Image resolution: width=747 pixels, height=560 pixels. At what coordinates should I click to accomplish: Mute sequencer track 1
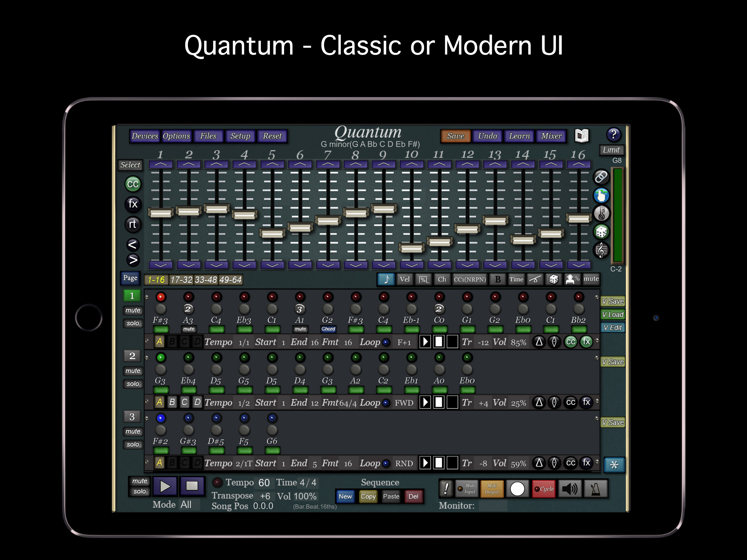(133, 310)
